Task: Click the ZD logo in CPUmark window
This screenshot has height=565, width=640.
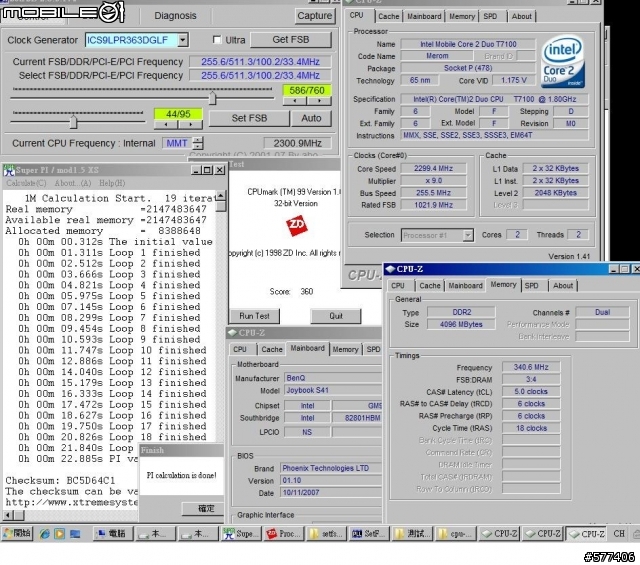Action: click(296, 225)
